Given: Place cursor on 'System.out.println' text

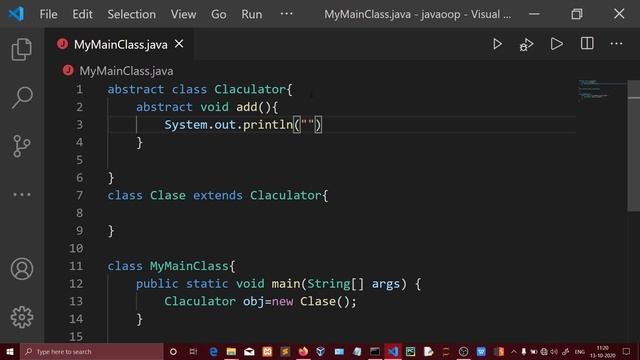Looking at the screenshot, I should tap(228, 125).
